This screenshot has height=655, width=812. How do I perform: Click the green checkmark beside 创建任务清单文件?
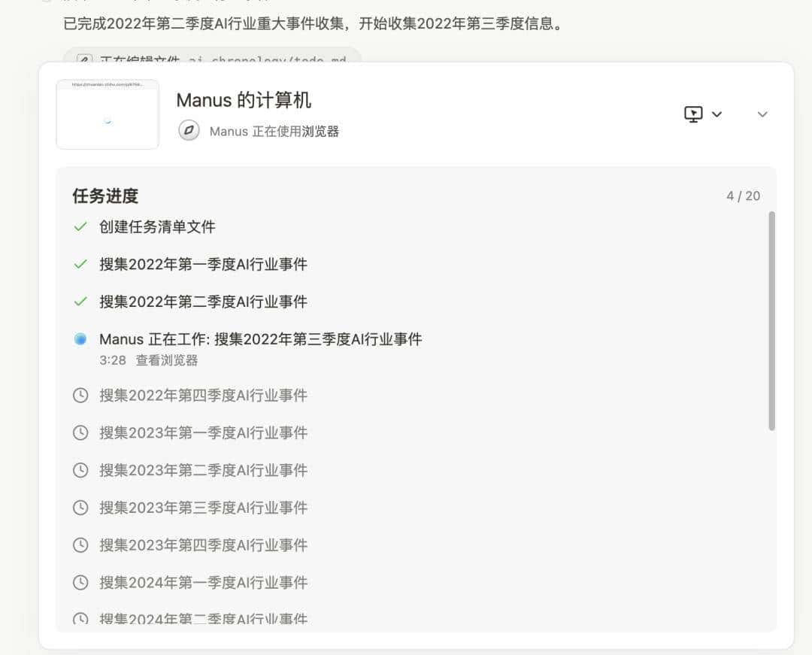80,226
